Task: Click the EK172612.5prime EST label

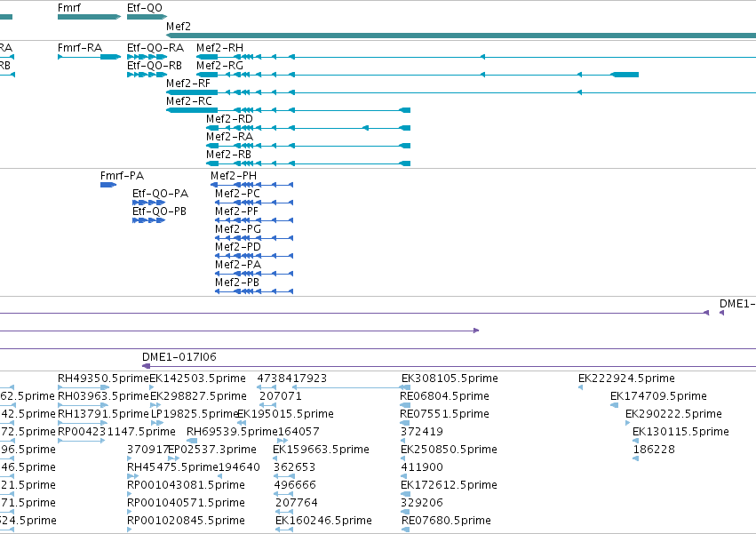Action: pyautogui.click(x=449, y=485)
